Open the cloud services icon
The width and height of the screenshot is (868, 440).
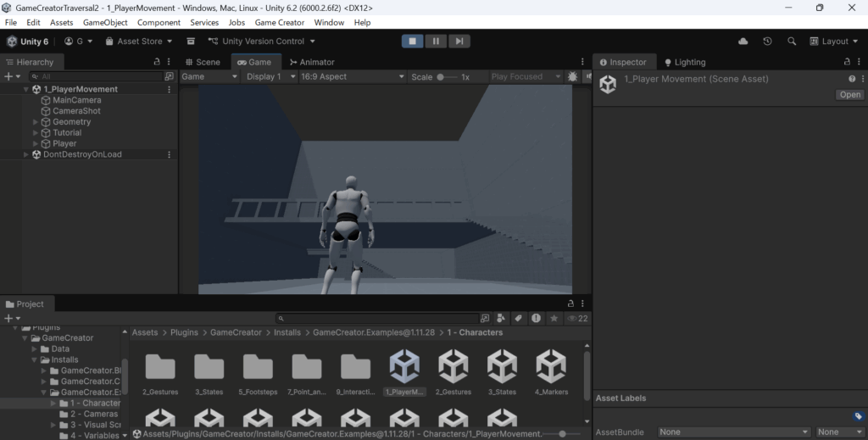pyautogui.click(x=743, y=41)
